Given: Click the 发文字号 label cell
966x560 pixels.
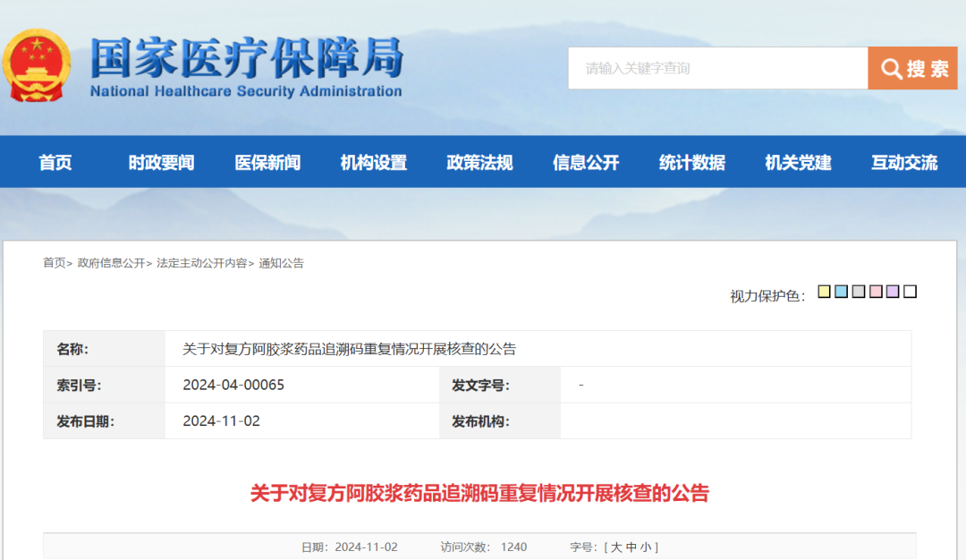Looking at the screenshot, I should [500, 385].
